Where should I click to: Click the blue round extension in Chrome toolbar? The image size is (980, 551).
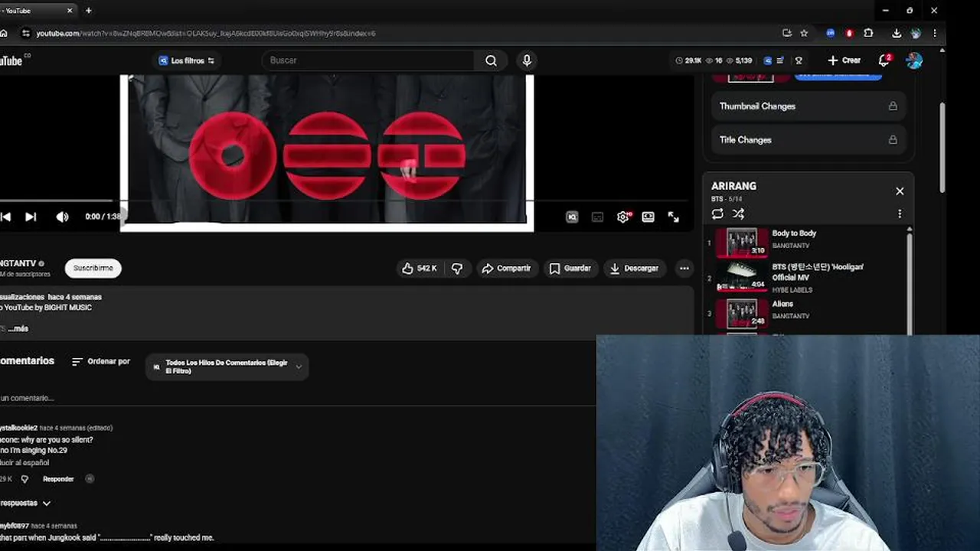tap(831, 33)
